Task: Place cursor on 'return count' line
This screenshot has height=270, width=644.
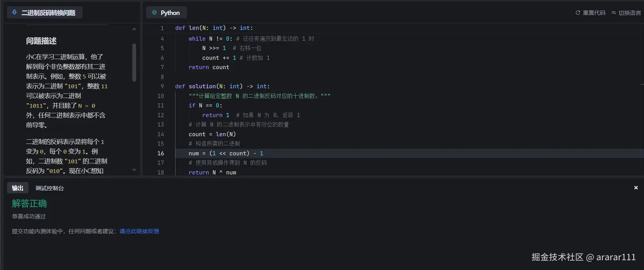Action: [x=209, y=67]
